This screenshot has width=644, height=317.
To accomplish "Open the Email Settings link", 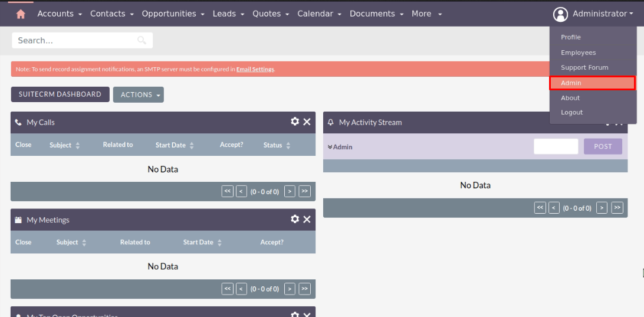I will coord(255,69).
